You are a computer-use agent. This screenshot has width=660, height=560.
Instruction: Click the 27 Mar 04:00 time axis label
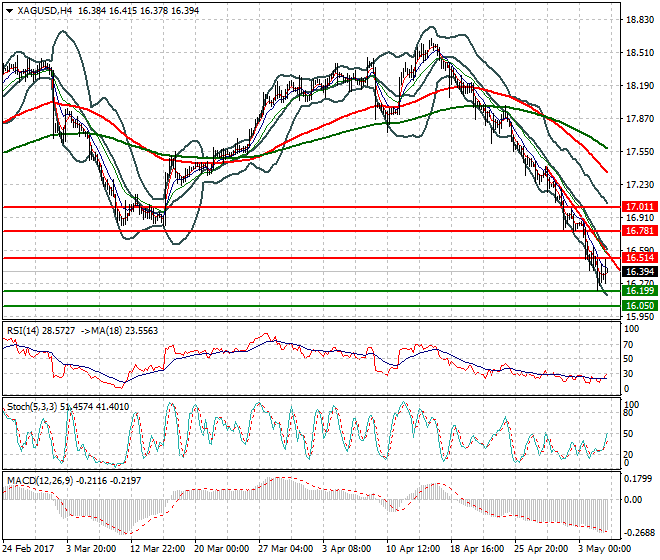point(285,549)
